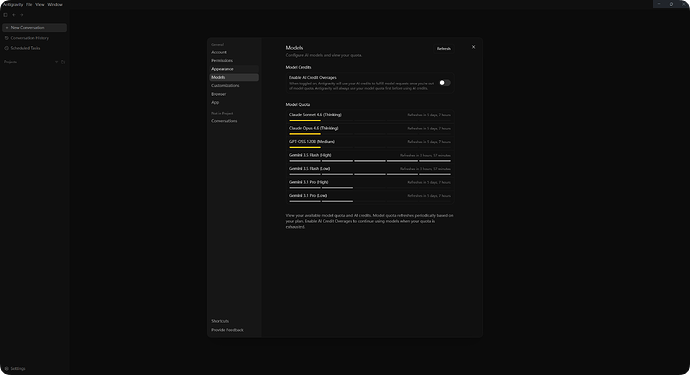Screen dimensions: 690x375
Task: Toggle Enable AI Credit Overages switch
Action: pyautogui.click(x=444, y=83)
